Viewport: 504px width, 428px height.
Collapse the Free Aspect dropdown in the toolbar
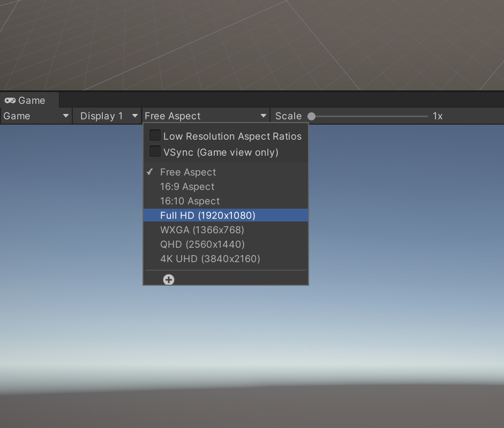[205, 116]
